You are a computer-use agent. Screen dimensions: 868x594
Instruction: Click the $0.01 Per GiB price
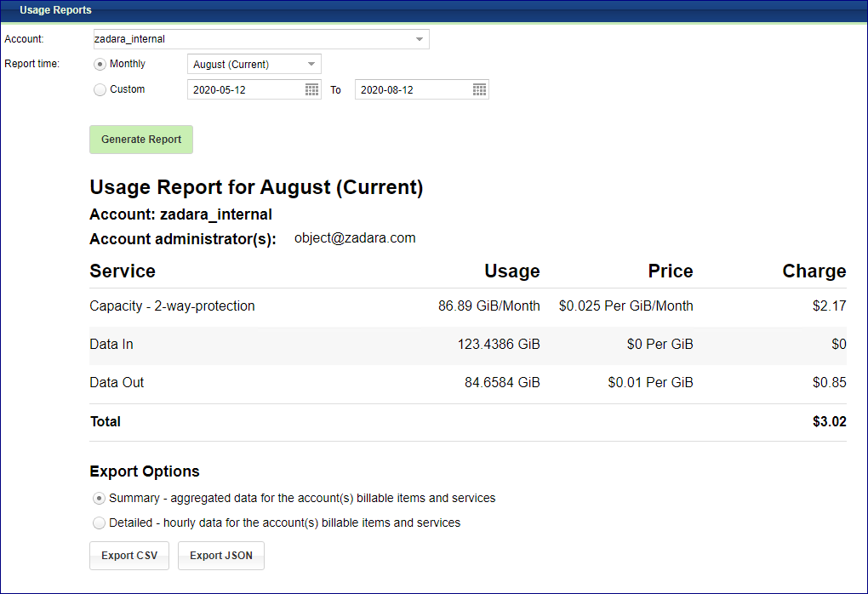(650, 383)
